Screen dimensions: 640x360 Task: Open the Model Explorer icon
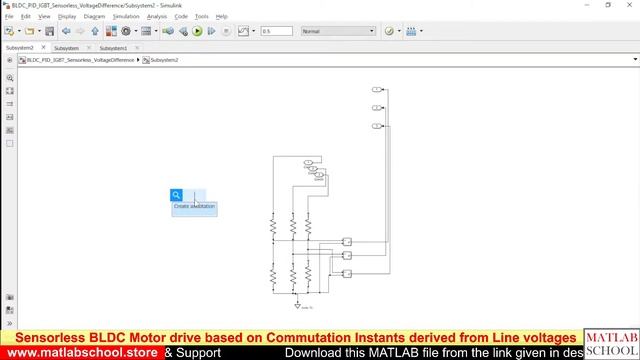pos(146,31)
